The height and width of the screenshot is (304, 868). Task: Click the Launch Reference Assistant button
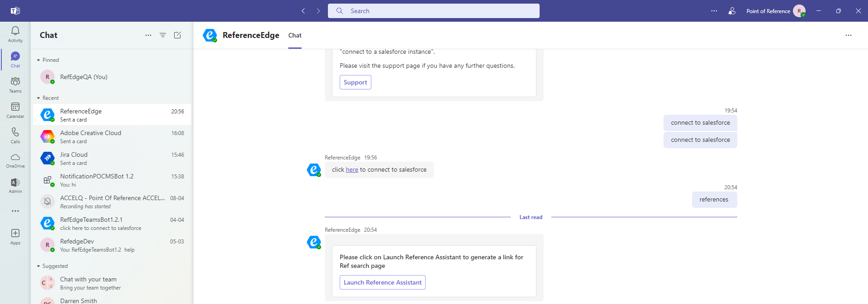tap(382, 282)
